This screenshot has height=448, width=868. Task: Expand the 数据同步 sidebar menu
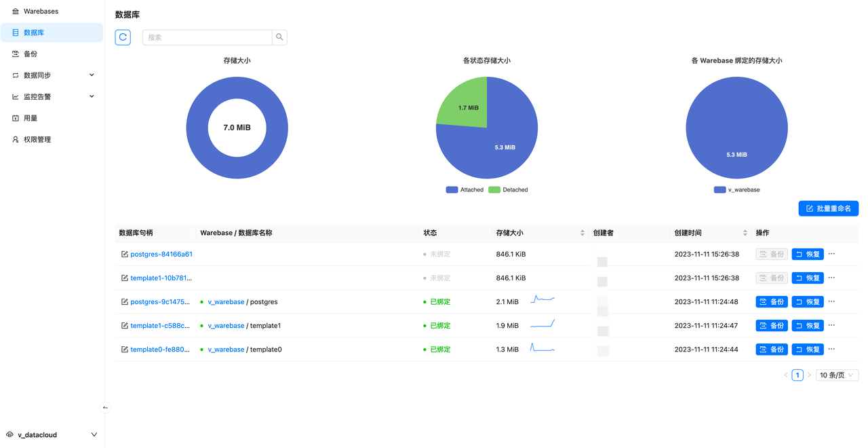(52, 75)
